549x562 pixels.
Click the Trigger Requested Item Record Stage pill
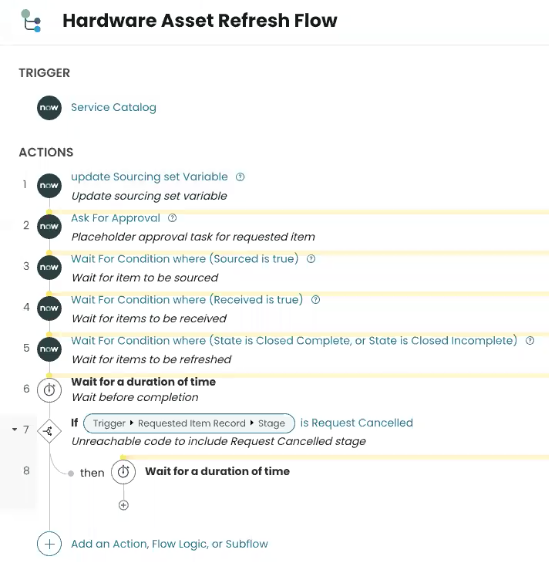click(x=189, y=423)
